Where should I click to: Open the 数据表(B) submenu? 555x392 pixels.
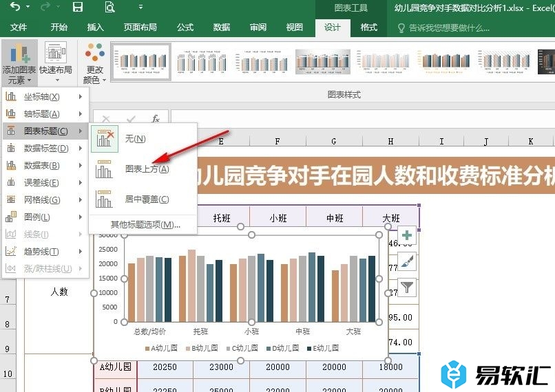point(45,166)
